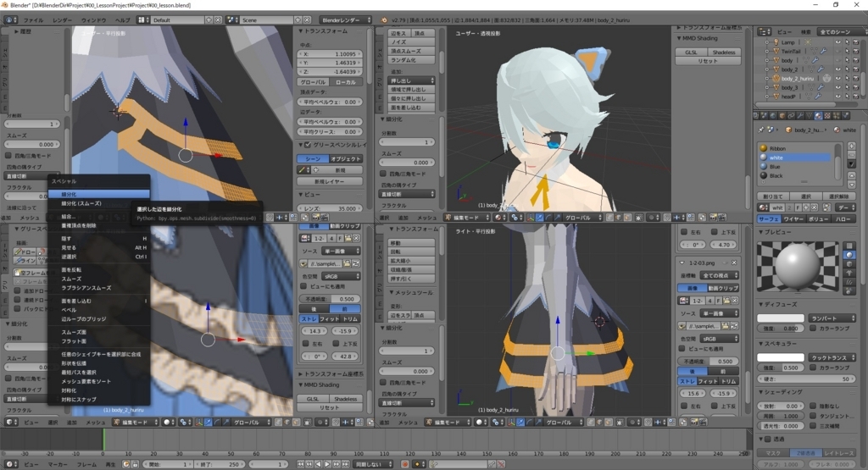Screen dimensions: 868x470
Task: Click the specular white color swatch
Action: pyautogui.click(x=780, y=357)
